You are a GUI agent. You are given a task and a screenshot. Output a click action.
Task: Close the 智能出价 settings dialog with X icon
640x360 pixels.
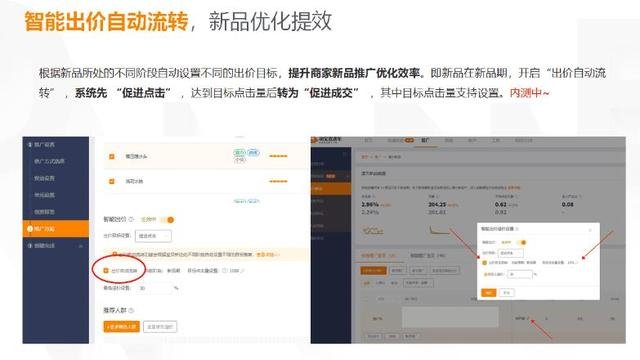tap(590, 230)
